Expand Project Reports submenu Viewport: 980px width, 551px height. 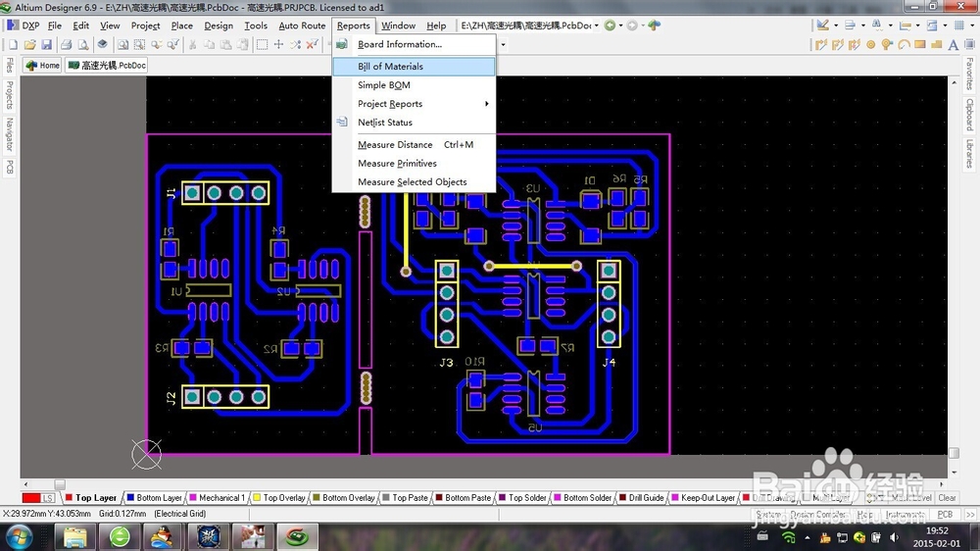click(x=414, y=104)
